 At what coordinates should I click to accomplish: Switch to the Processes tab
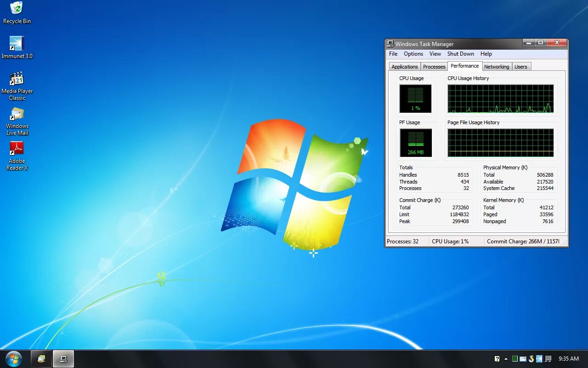pos(434,67)
